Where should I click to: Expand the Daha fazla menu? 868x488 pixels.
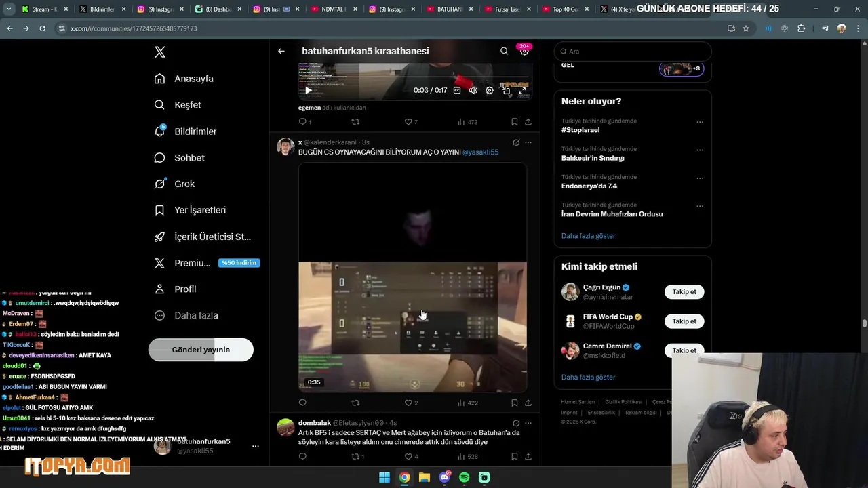(186, 315)
